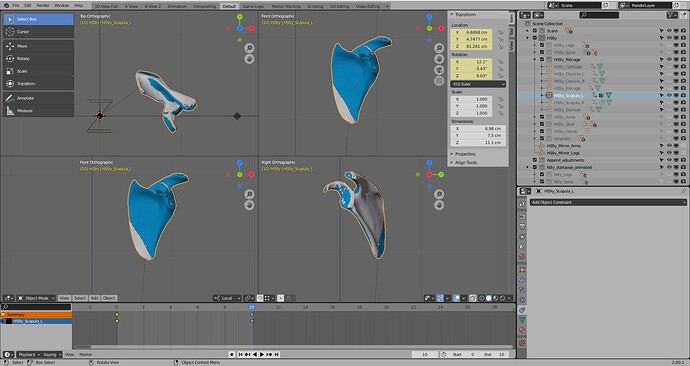Toggle perspective/orthographic grid icon in upper Front viewport
The image size is (690, 366).
click(x=439, y=81)
